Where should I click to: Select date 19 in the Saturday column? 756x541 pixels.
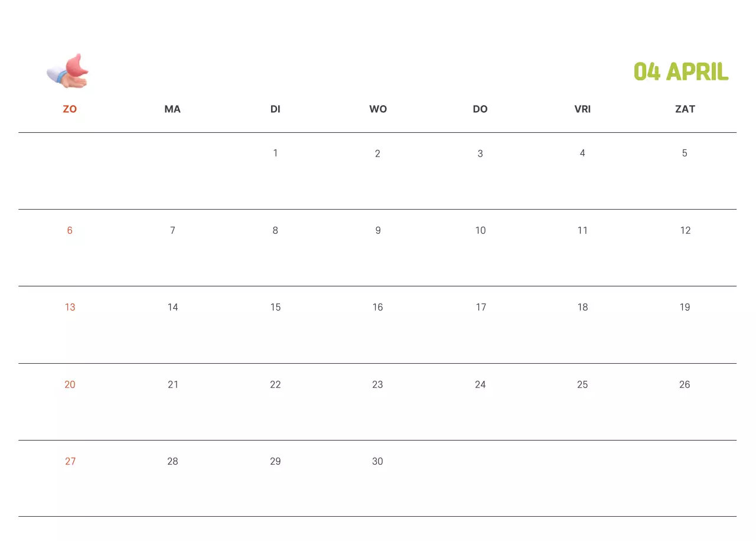pos(685,307)
